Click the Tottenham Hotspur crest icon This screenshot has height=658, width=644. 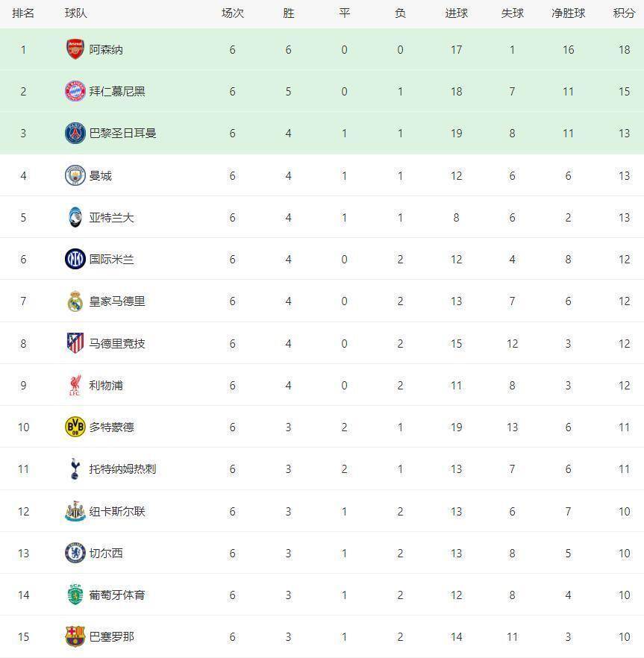click(75, 469)
